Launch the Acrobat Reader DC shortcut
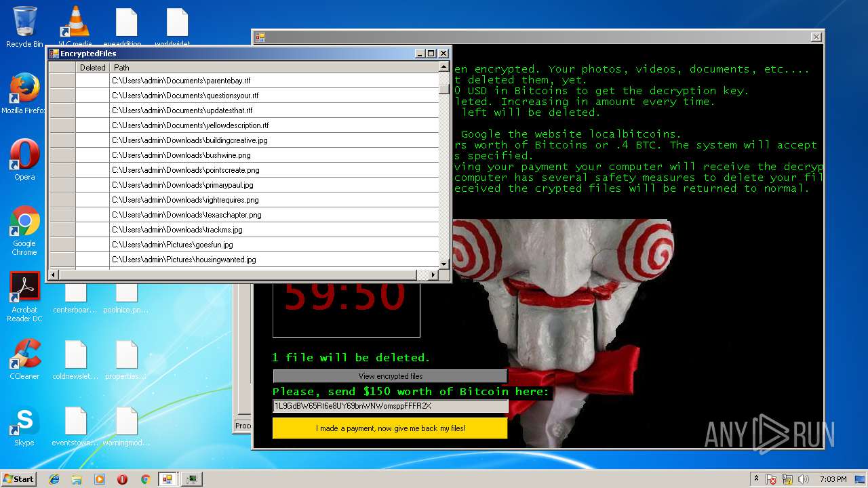868x488 pixels. (24, 297)
